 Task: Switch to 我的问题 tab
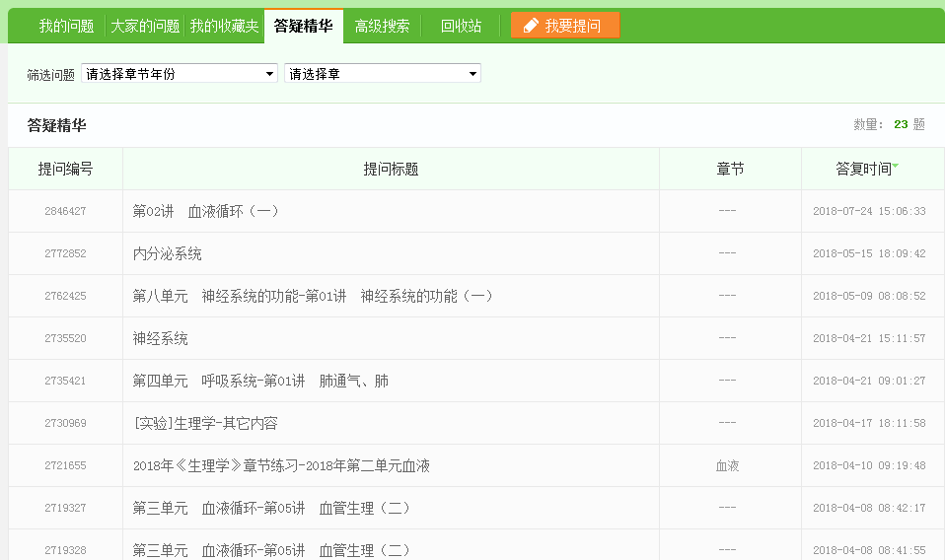click(66, 27)
